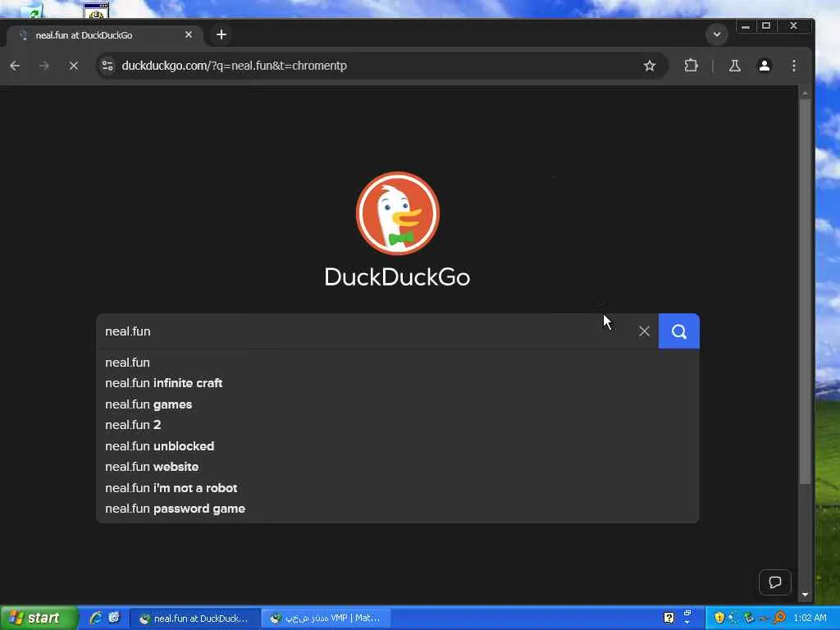Click the scrollbar down arrow
840x630 pixels.
(x=805, y=595)
